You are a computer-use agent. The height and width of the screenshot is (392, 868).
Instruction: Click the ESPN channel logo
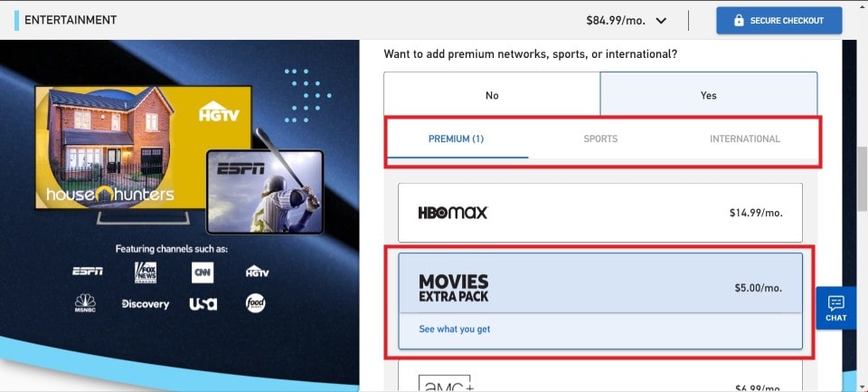(x=88, y=272)
